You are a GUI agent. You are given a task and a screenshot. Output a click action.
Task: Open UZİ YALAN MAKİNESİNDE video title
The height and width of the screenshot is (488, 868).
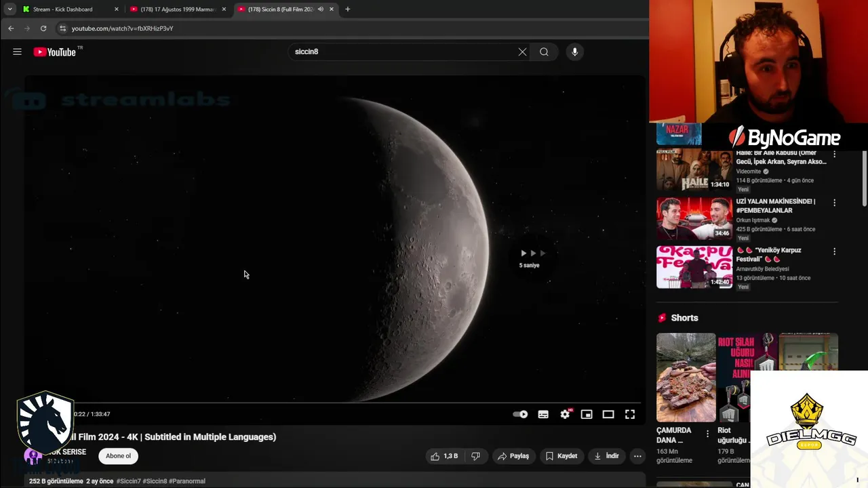click(776, 206)
